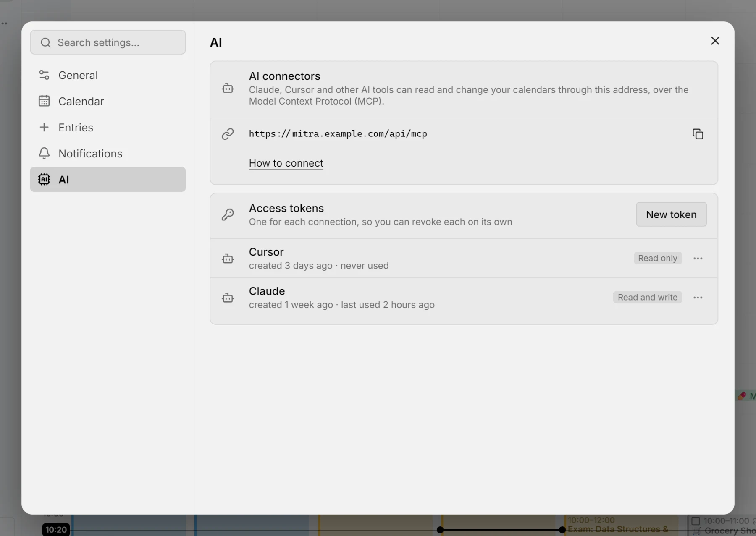Screen dimensions: 756x536
Task: Click the robot icon in Claude row
Action: (228, 298)
